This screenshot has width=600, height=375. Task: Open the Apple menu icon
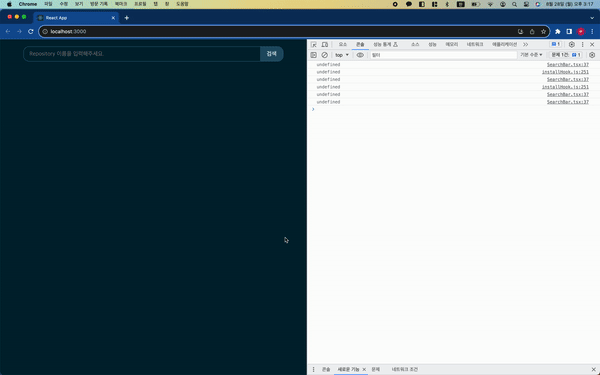click(x=9, y=4)
